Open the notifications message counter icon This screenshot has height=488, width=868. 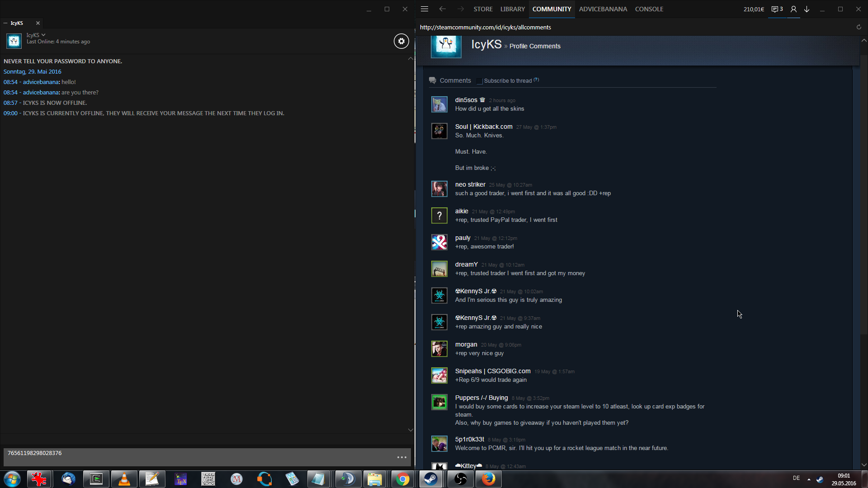coord(777,9)
